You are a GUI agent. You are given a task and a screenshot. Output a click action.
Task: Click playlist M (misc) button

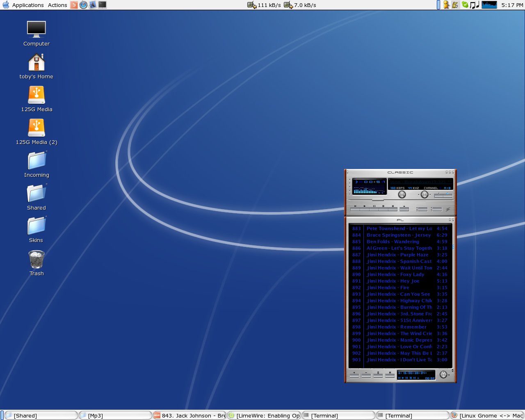(390, 376)
